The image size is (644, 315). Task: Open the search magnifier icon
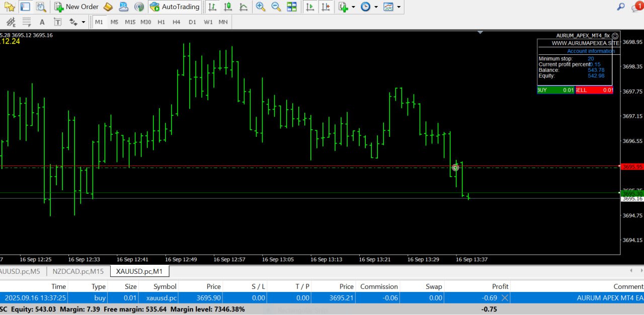(621, 7)
